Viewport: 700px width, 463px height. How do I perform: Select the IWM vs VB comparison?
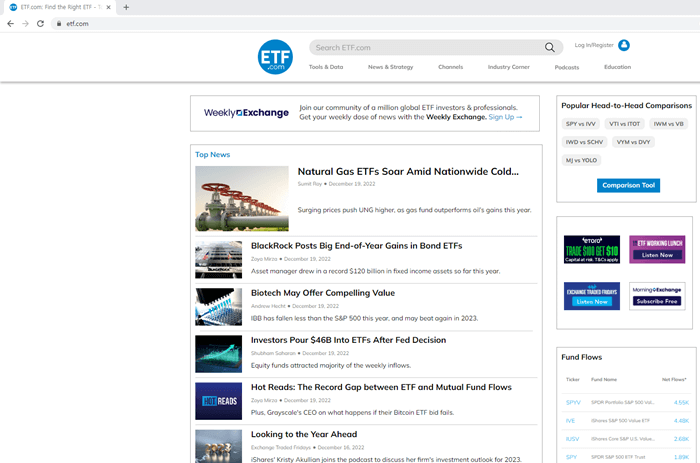668,124
